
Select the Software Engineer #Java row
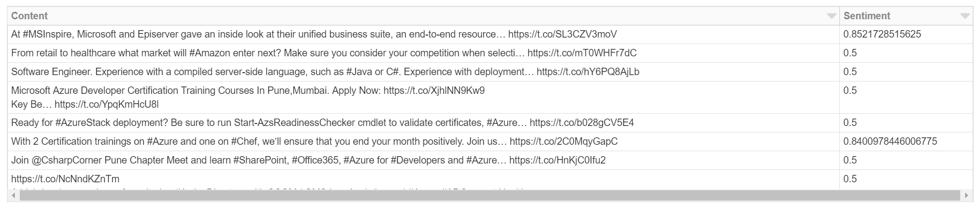click(x=325, y=72)
